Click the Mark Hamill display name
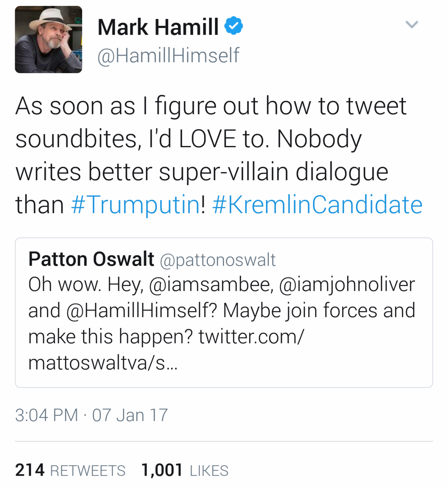This screenshot has width=448, height=488. pos(158,27)
